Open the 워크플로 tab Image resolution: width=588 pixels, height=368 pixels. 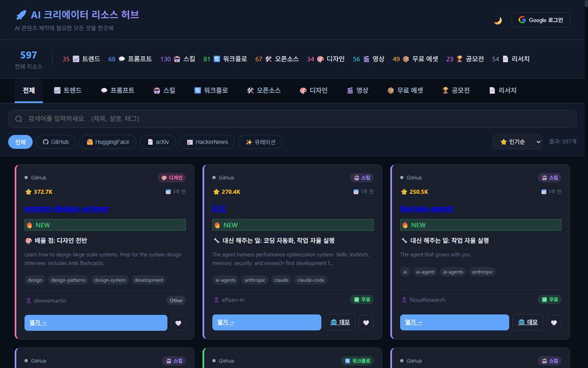pyautogui.click(x=211, y=90)
